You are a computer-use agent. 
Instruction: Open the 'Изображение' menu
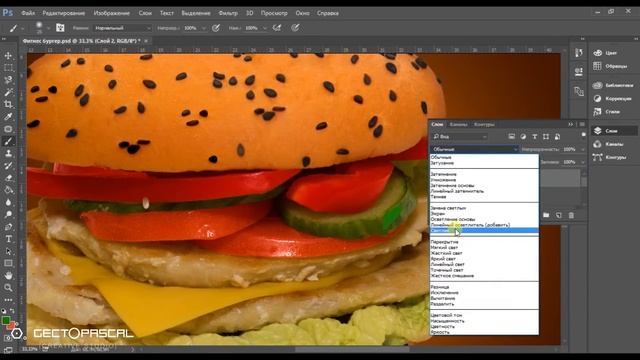(111, 13)
